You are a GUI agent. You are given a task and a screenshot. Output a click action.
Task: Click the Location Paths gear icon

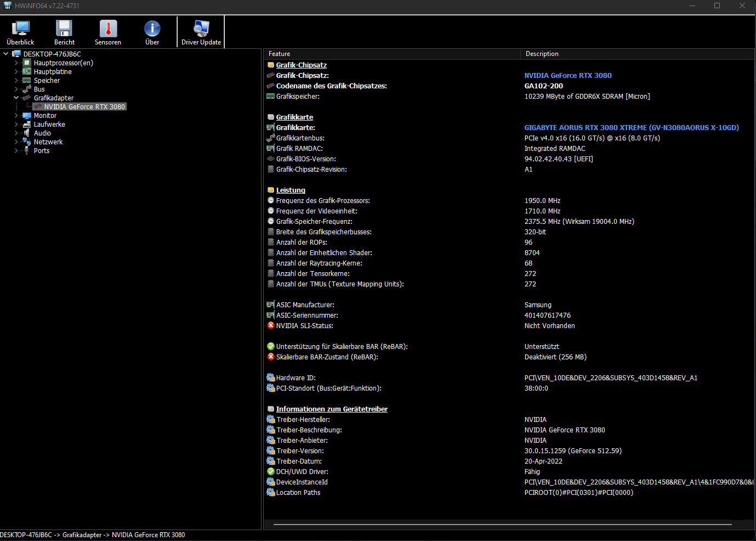coord(271,492)
